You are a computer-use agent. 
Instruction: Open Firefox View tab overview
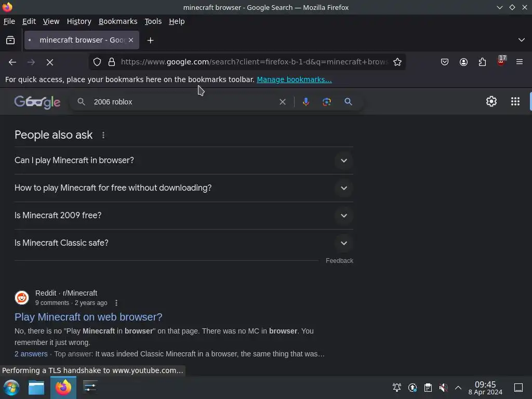[10, 40]
